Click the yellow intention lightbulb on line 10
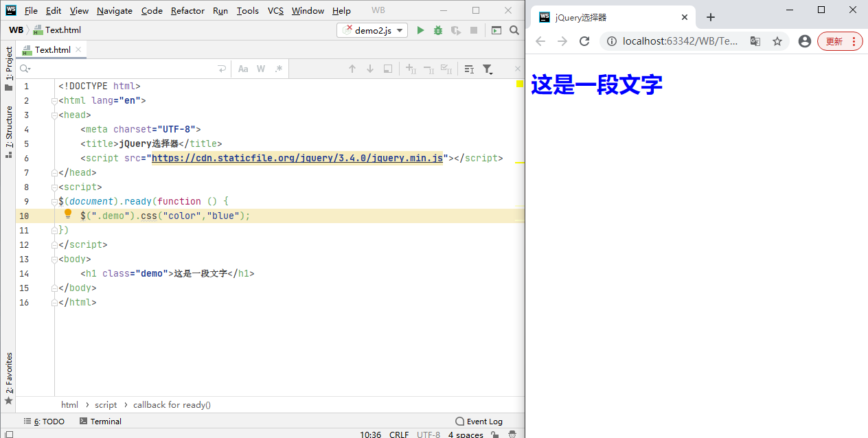868x438 pixels. pyautogui.click(x=68, y=214)
